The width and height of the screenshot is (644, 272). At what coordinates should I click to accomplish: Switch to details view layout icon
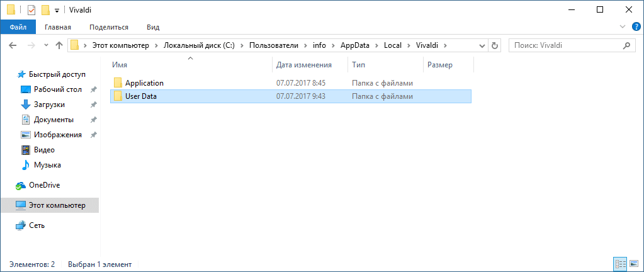click(x=620, y=264)
